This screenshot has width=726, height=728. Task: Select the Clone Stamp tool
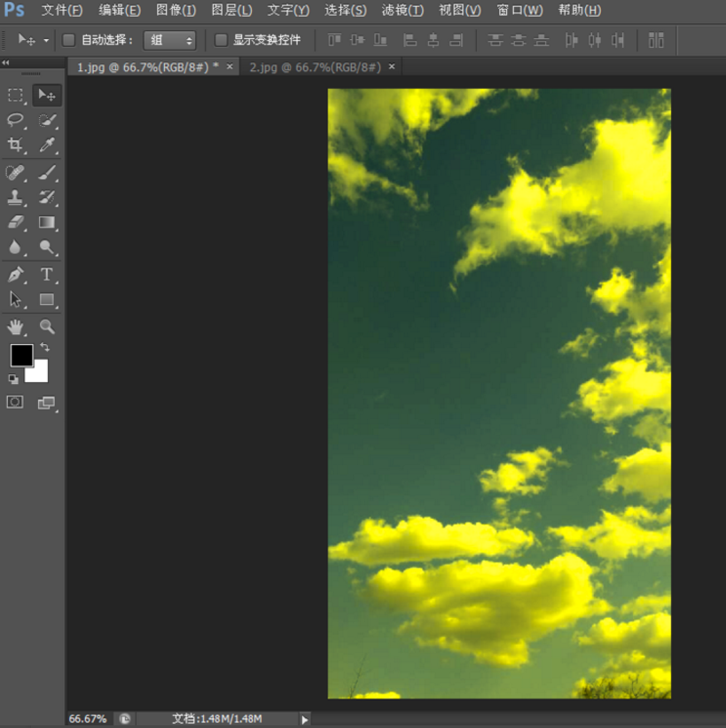[x=16, y=197]
